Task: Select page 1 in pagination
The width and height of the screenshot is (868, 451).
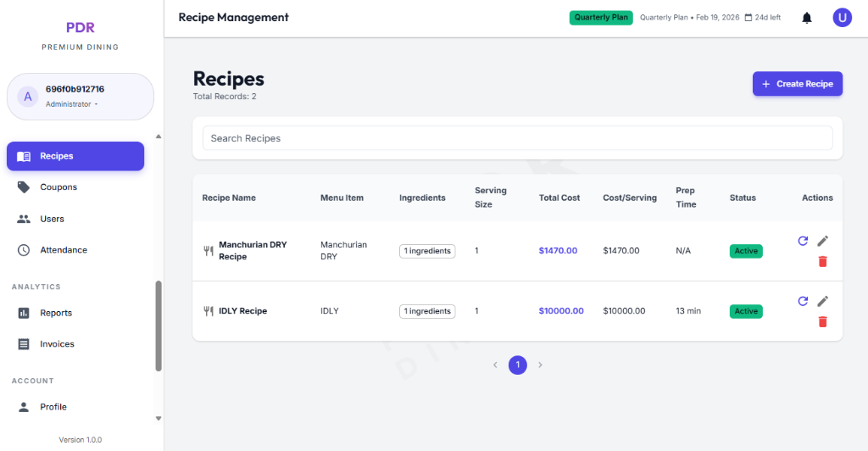Action: 517,365
